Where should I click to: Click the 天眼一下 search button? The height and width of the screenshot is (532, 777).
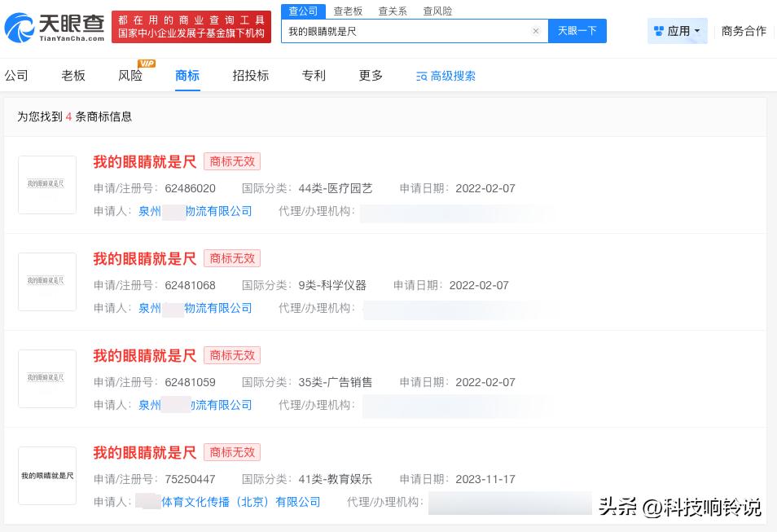pyautogui.click(x=577, y=31)
